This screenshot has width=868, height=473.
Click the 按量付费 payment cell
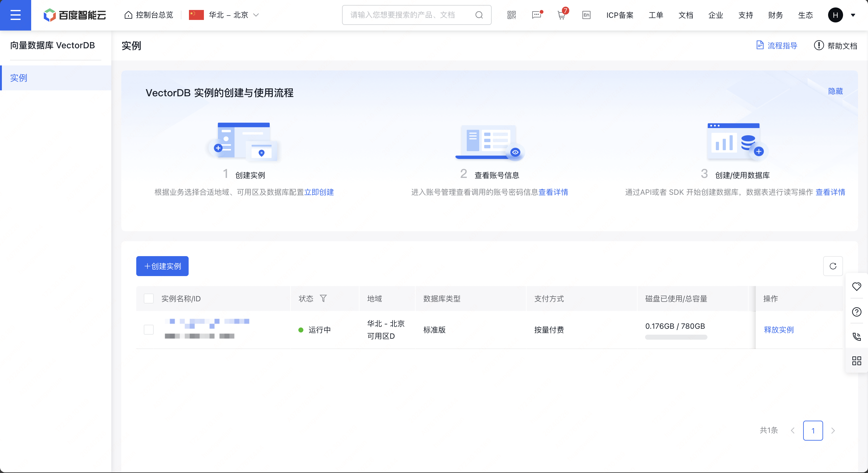(x=549, y=330)
